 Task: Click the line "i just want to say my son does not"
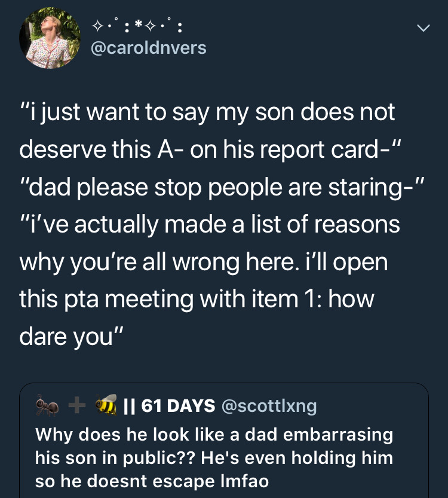coord(207,113)
